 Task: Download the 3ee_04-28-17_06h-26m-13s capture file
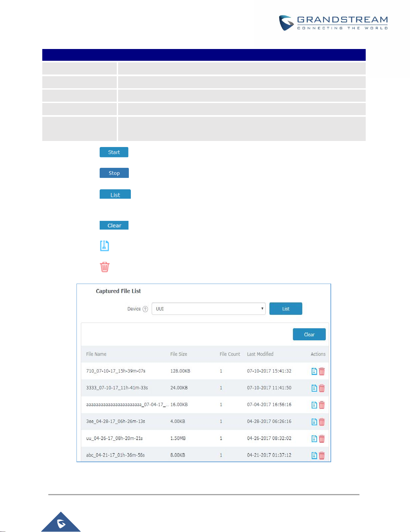314,422
